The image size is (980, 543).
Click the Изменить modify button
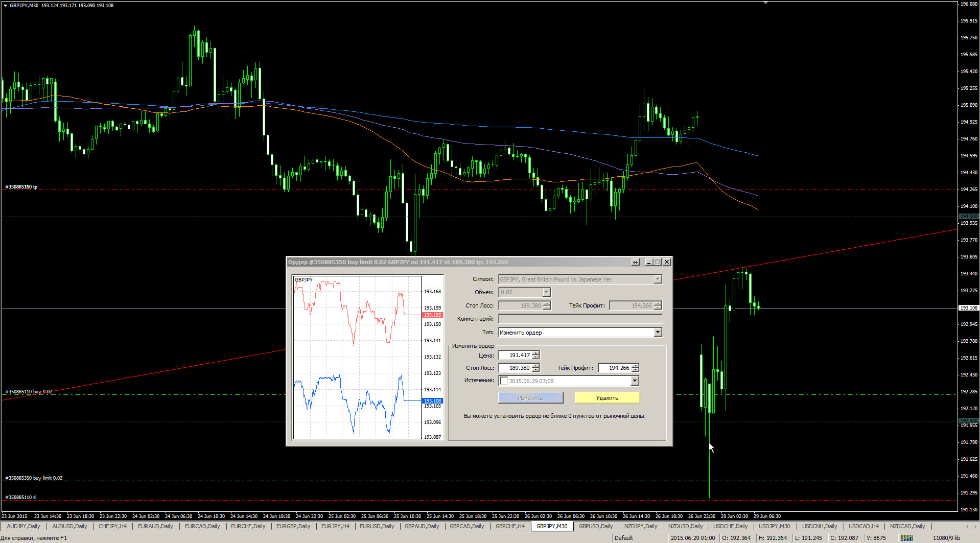530,398
